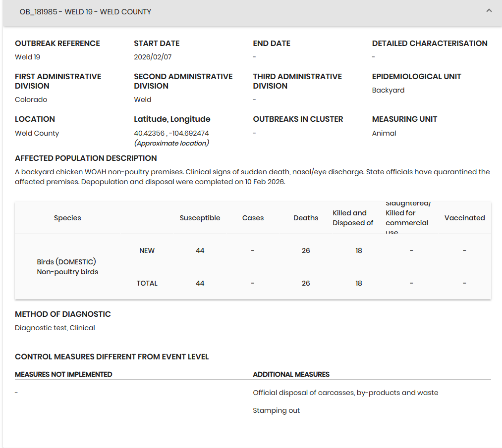Click the THIRD ADMINISTRATIVE DIVISION label

point(297,81)
